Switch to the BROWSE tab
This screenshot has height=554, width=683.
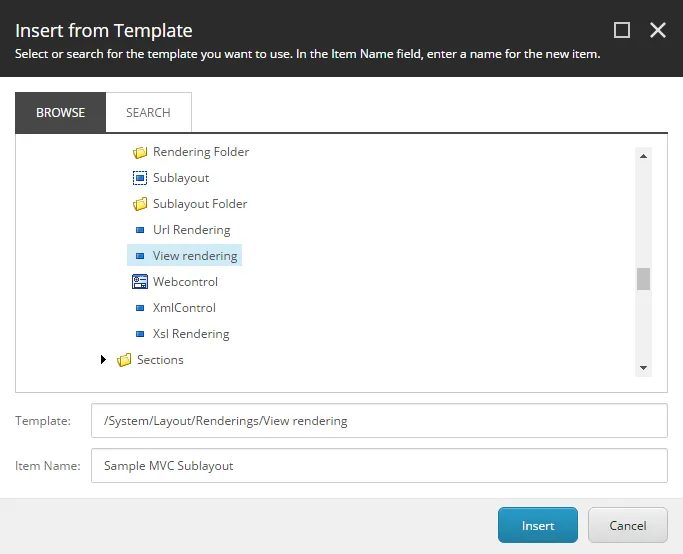(61, 112)
